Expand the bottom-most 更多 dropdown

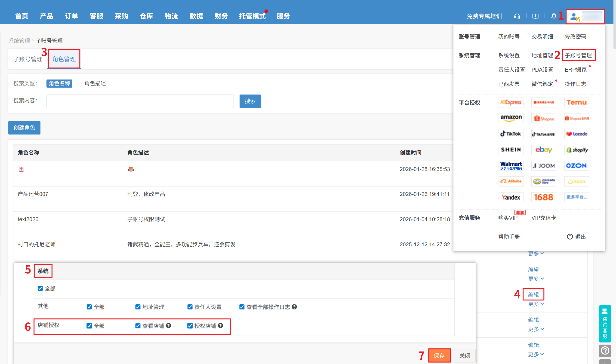point(536,354)
